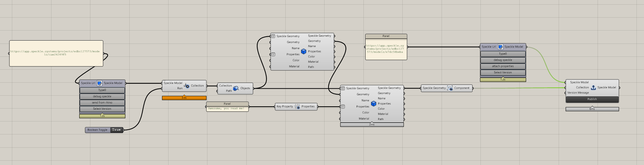
Task: Toggle the Boolean Toggle True value
Action: [x=116, y=130]
